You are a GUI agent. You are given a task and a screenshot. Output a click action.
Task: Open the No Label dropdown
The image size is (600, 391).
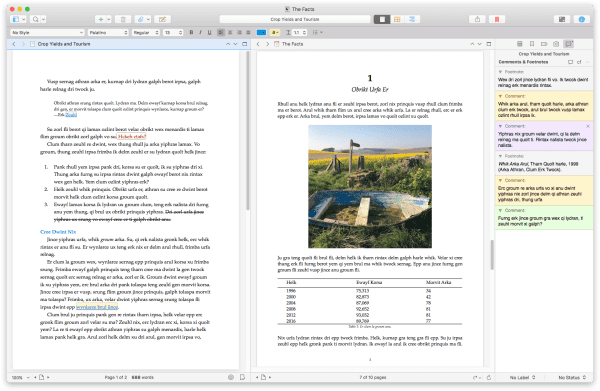pyautogui.click(x=522, y=378)
